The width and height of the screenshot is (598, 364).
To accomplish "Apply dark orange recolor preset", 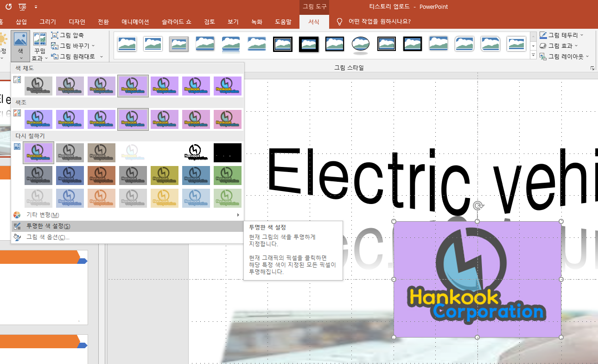I will [102, 175].
